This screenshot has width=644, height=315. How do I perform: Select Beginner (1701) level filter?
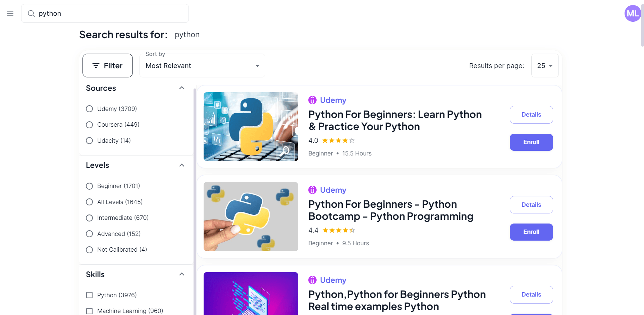(x=89, y=186)
